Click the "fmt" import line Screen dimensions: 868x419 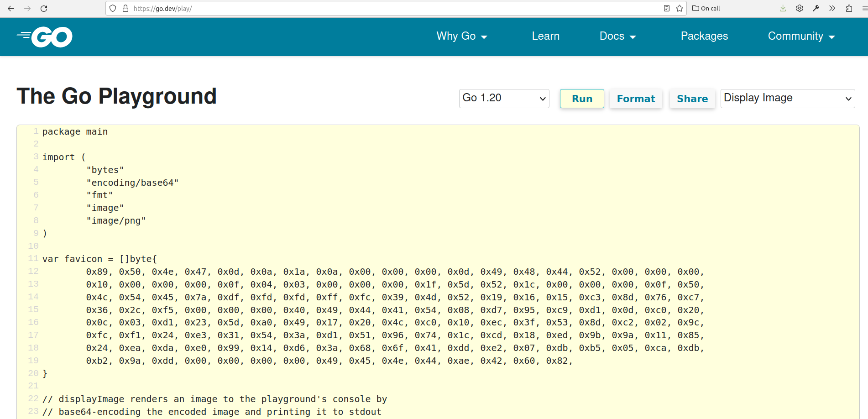99,195
